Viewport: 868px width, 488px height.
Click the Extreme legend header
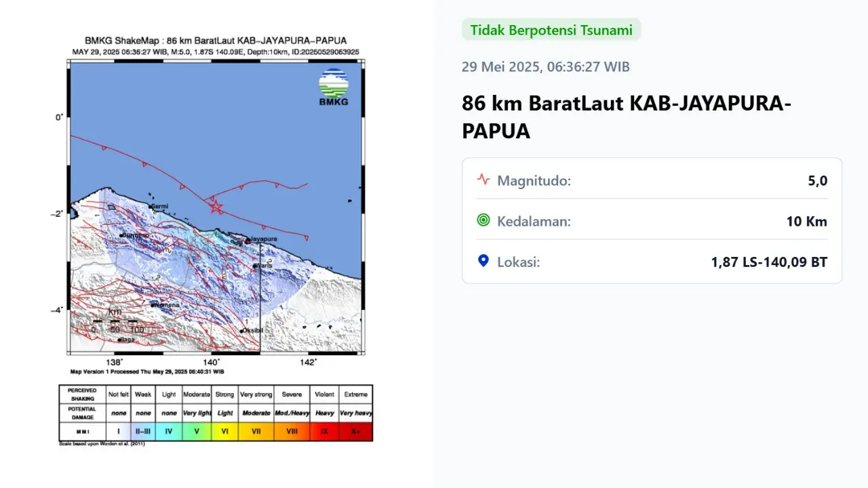pyautogui.click(x=355, y=394)
